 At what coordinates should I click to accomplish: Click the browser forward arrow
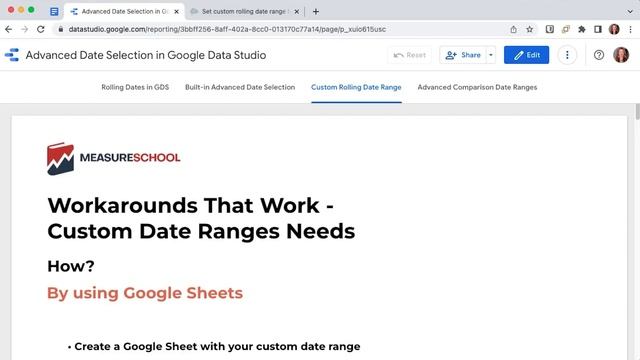(x=24, y=29)
